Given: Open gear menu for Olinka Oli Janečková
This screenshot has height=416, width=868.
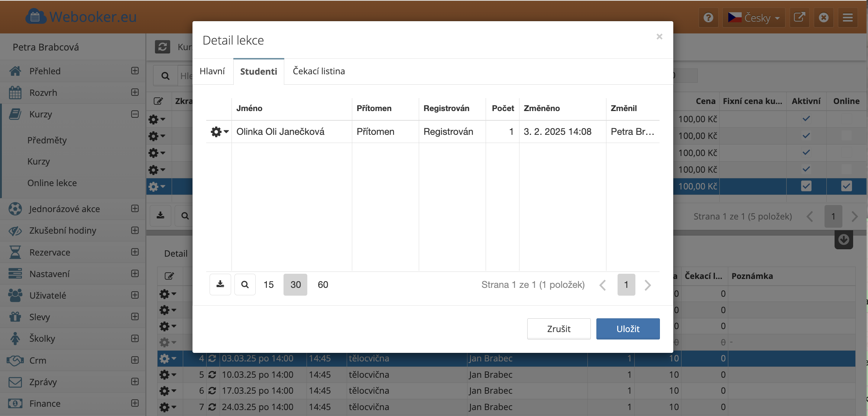Looking at the screenshot, I should tap(219, 131).
